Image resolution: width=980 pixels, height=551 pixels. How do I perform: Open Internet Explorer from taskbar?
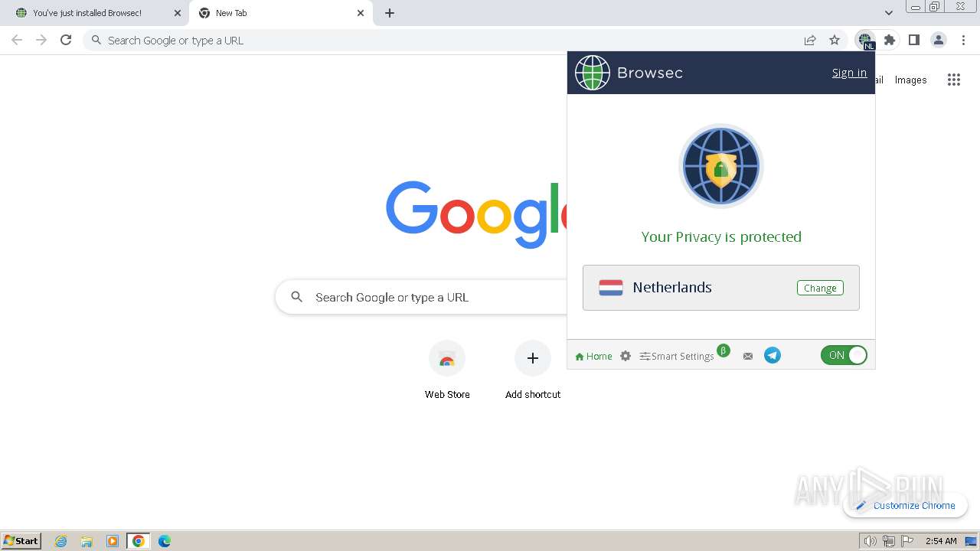61,541
